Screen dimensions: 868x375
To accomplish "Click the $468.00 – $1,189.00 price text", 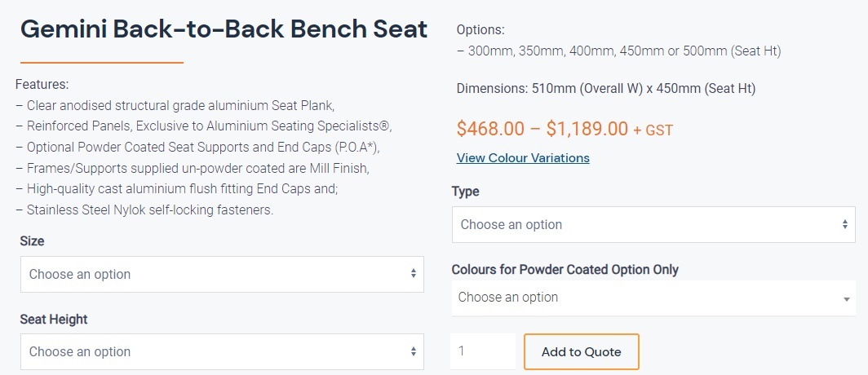I will point(542,129).
